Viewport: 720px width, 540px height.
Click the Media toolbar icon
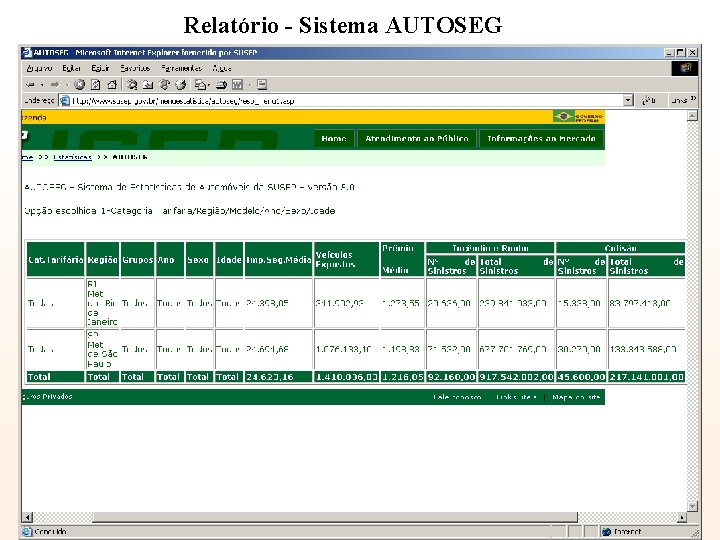[164, 84]
